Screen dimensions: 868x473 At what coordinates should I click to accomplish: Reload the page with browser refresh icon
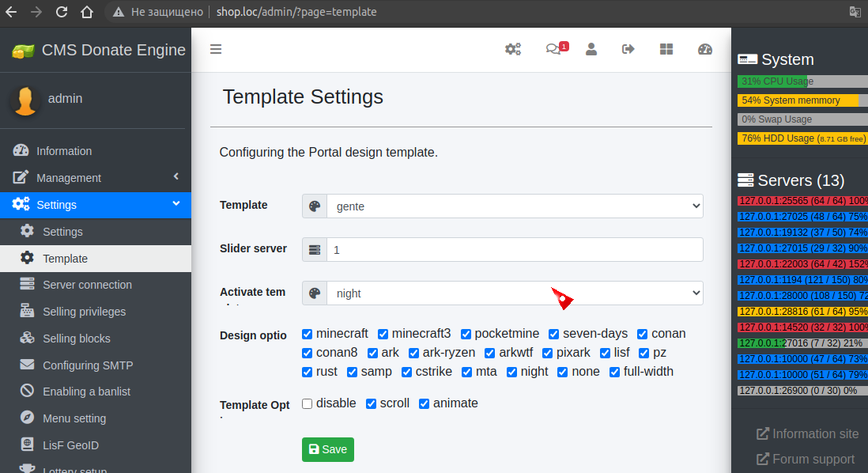[x=62, y=12]
